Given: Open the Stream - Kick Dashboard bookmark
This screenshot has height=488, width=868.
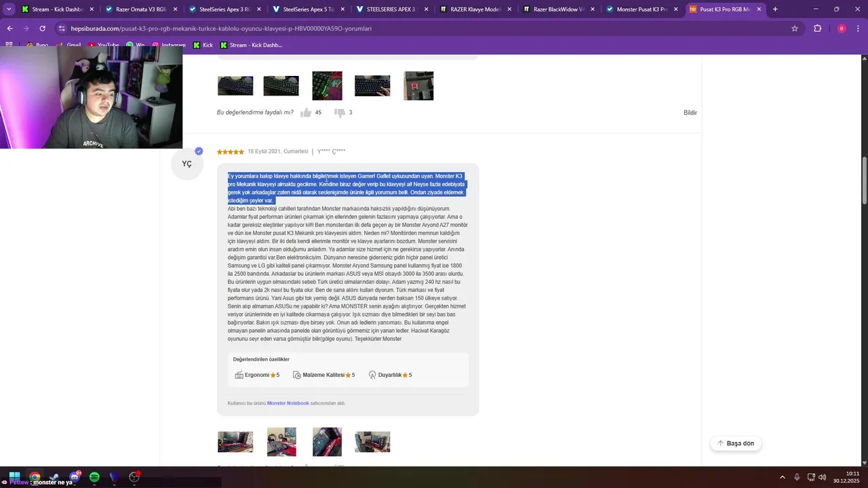Looking at the screenshot, I should coord(251,45).
